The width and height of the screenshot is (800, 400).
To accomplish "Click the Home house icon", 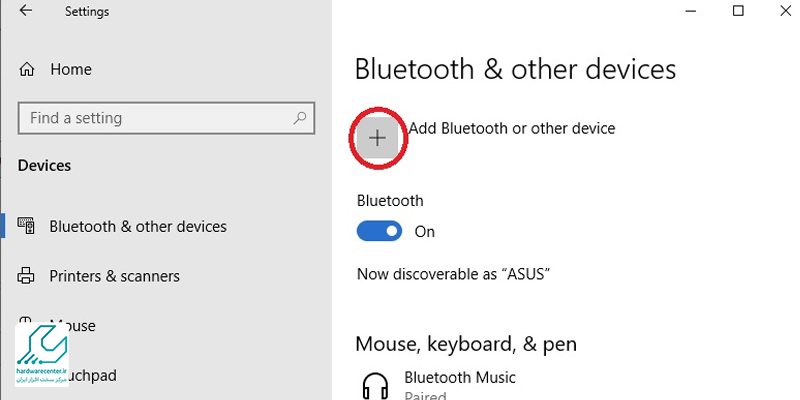I will (28, 70).
